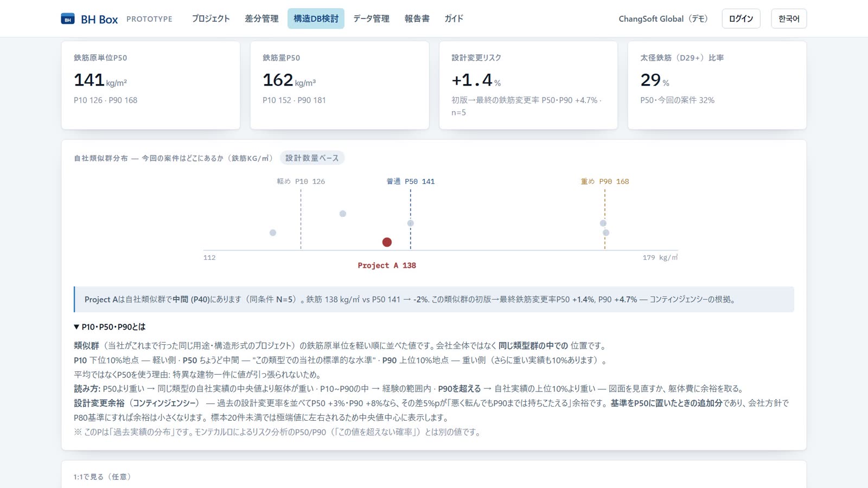Open the 報告書 page
The image size is (868, 488).
[x=417, y=18]
